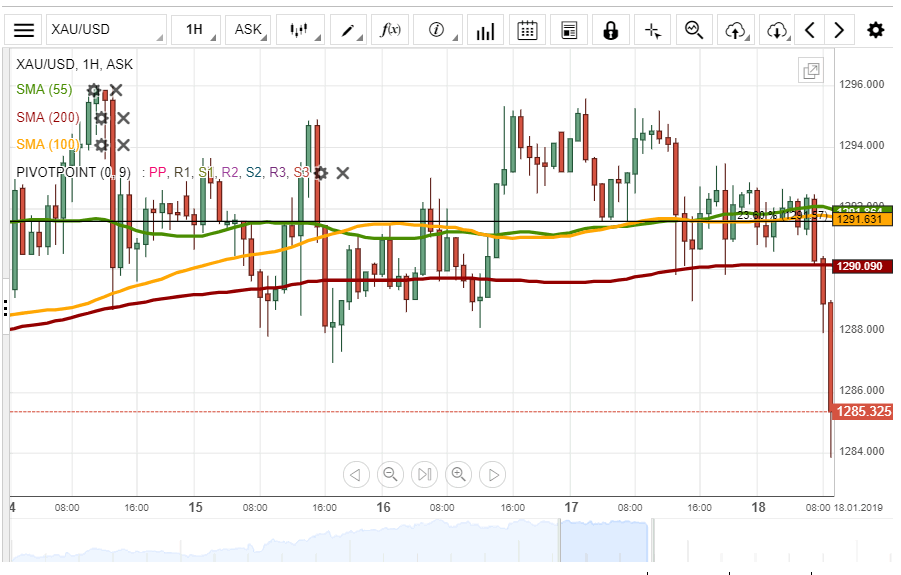Remove the PIVOTPOINT indicator
Image resolution: width=901 pixels, height=575 pixels.
point(343,173)
